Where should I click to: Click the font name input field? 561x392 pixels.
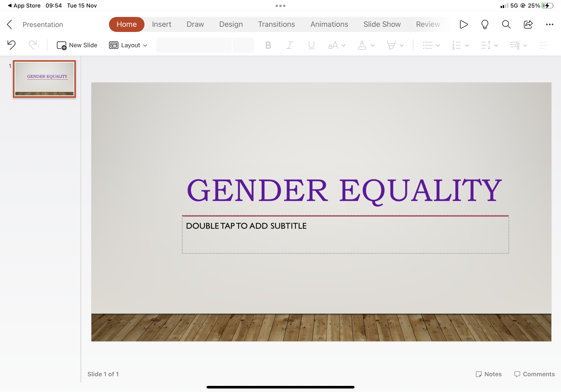[194, 45]
